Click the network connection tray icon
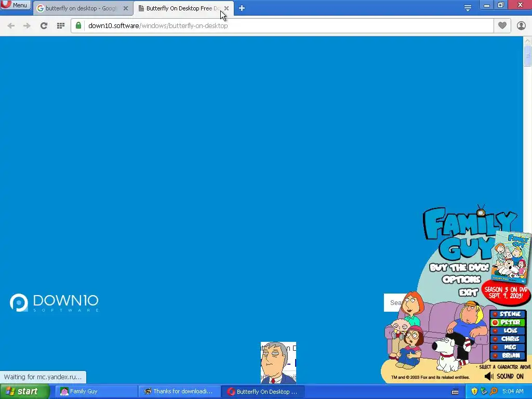This screenshot has width=532, height=399. (484, 392)
